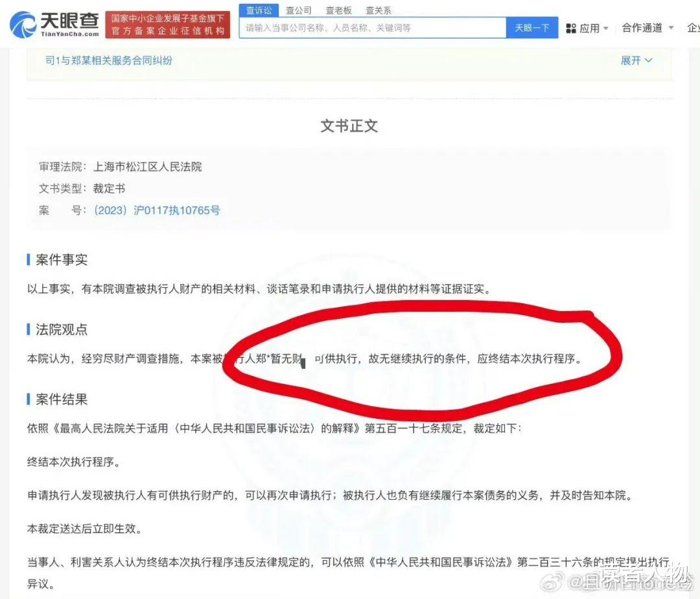The height and width of the screenshot is (599, 700).
Task: Click the 国家中小企业发展子基金 red badge
Action: (x=167, y=25)
